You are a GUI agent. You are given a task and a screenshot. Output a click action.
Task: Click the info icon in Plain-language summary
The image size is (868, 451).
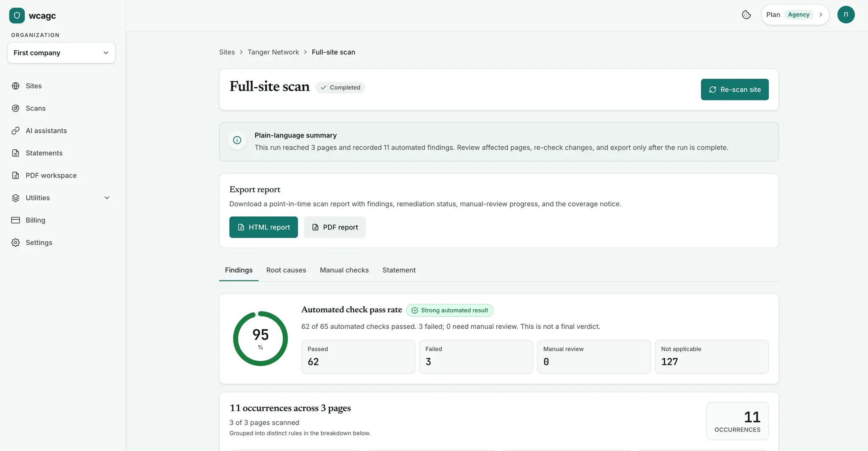pos(237,140)
